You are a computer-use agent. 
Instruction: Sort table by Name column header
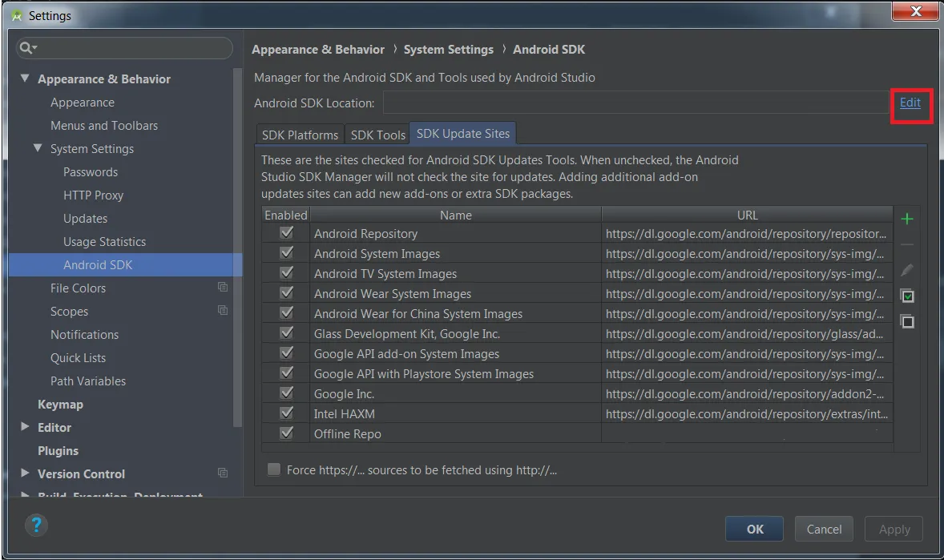pyautogui.click(x=456, y=215)
